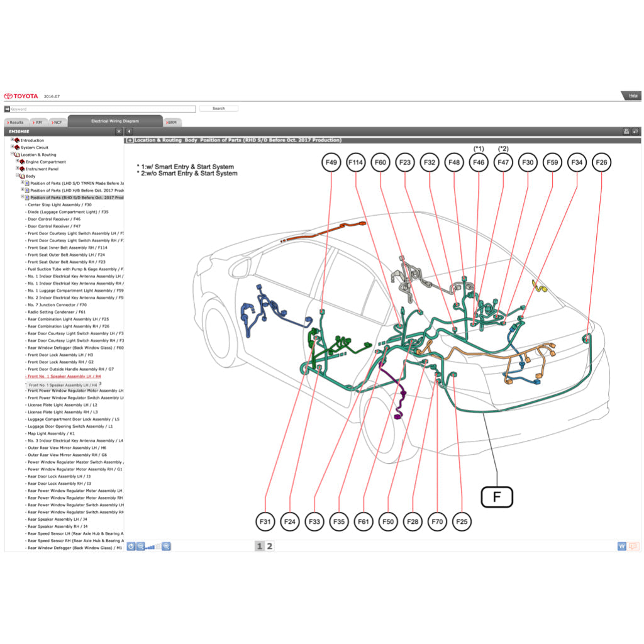Focus the Keyword search field
644x644 pixels.
(101, 109)
